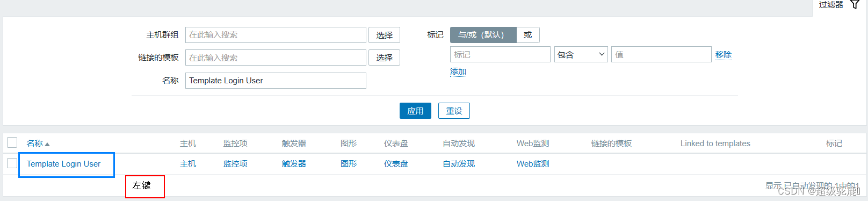Screen dimensions: 868x201
Task: Focus the 链接的模板 search field
Action: click(x=276, y=58)
